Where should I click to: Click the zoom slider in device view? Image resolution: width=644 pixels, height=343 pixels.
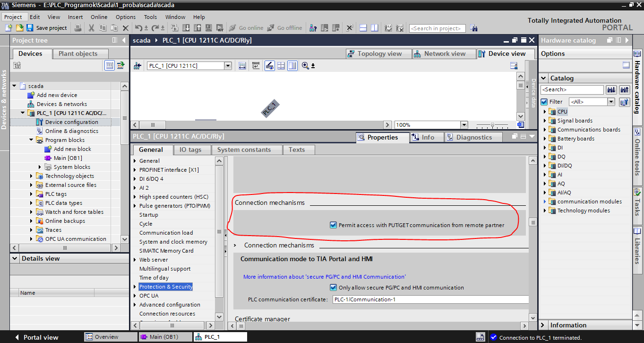click(x=493, y=125)
